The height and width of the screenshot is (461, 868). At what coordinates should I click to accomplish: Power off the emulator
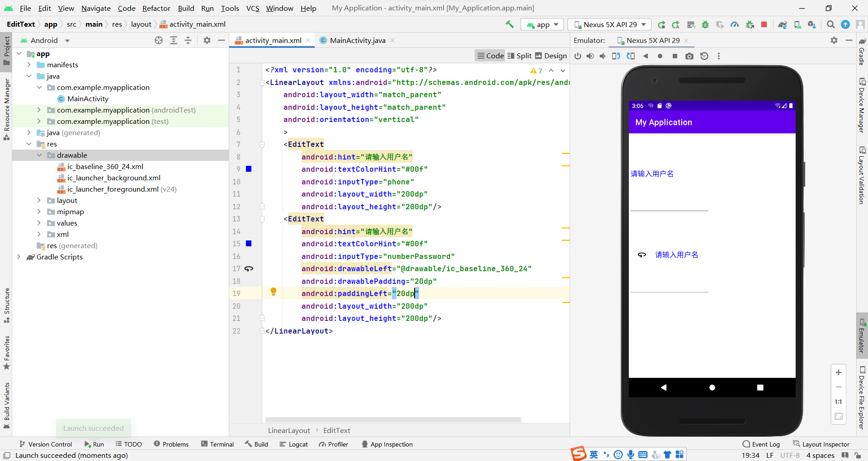578,56
